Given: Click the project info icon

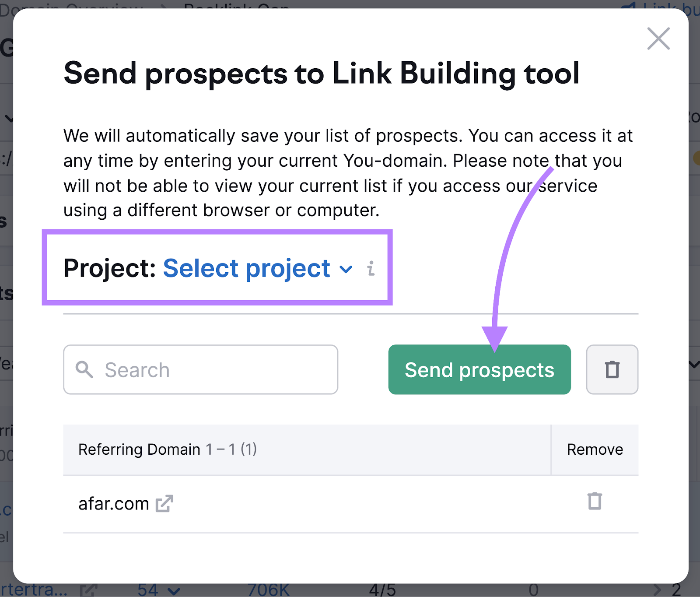Looking at the screenshot, I should [x=371, y=268].
